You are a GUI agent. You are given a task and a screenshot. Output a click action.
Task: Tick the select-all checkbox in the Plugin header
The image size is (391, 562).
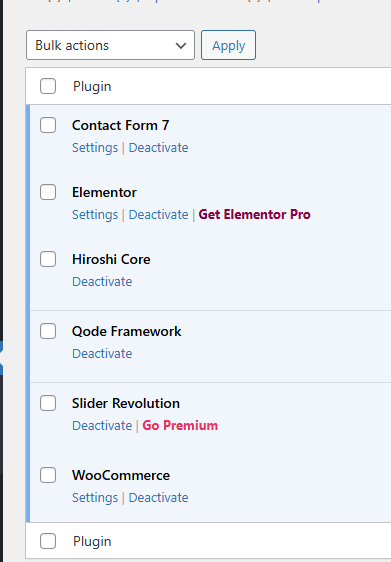[x=48, y=86]
